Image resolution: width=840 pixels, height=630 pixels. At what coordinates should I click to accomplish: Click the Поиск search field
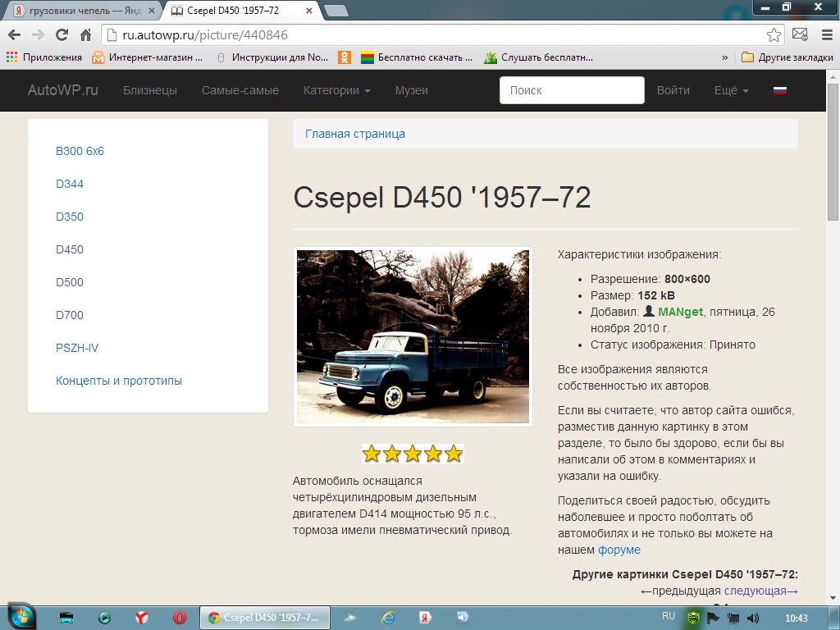(x=572, y=90)
